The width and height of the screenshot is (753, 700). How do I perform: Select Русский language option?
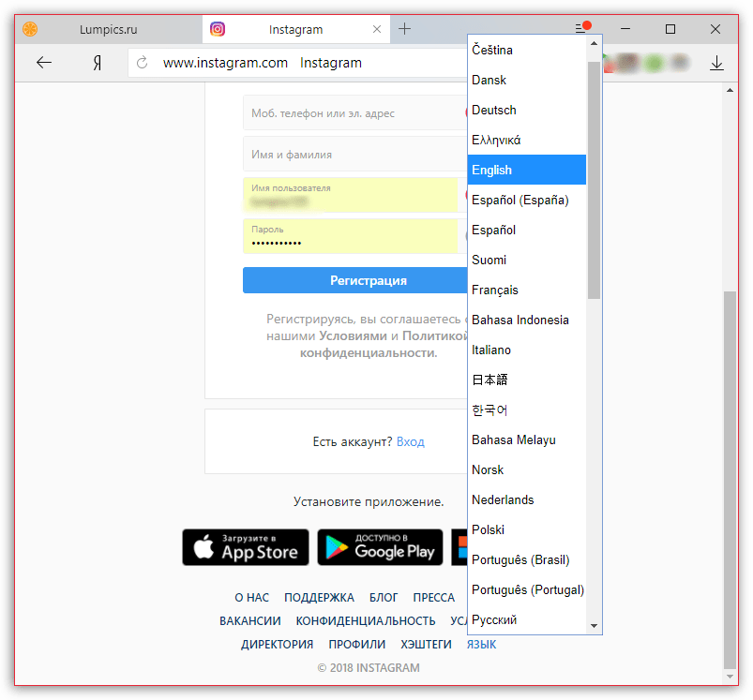(526, 619)
